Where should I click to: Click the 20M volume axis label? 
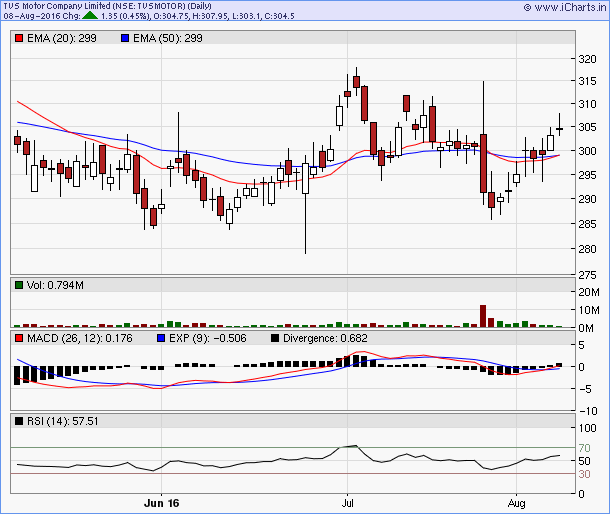pos(589,292)
